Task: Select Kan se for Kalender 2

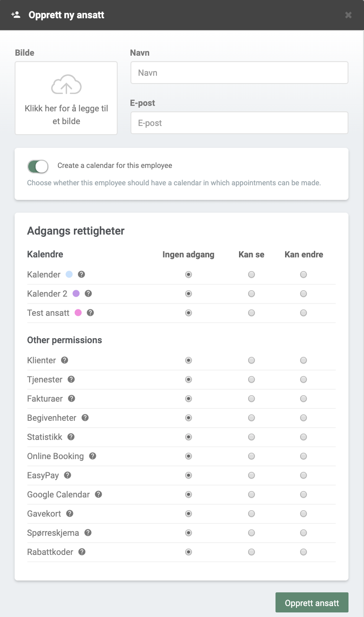Action: [x=251, y=293]
